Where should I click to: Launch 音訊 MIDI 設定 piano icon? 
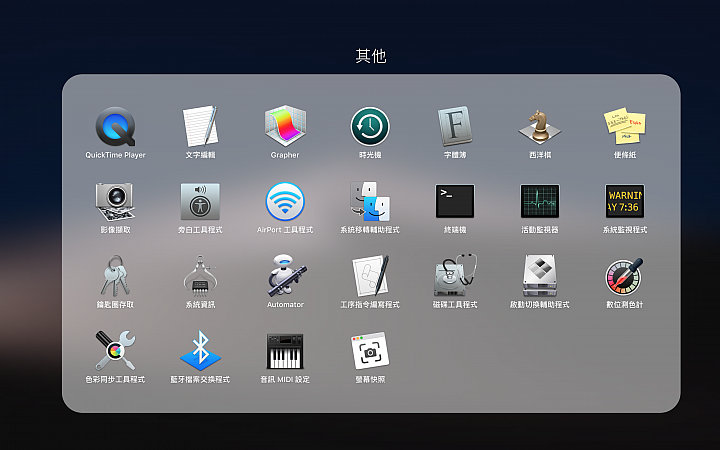tap(285, 351)
